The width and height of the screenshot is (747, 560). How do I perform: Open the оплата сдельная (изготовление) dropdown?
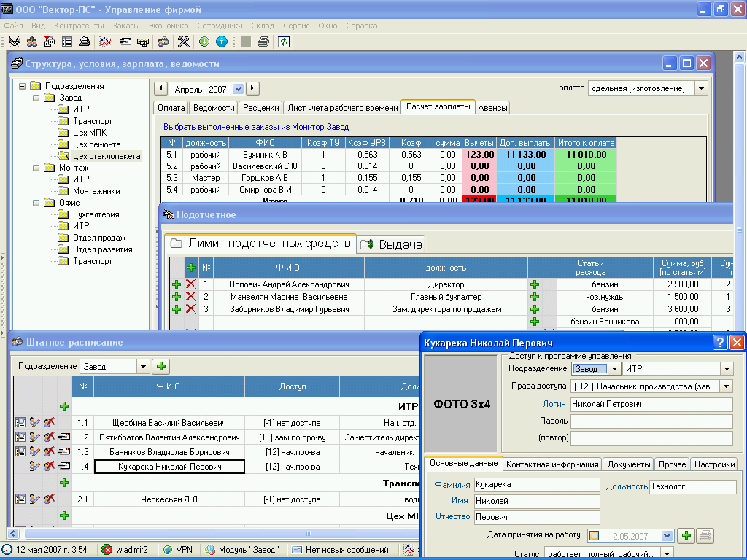pyautogui.click(x=701, y=88)
